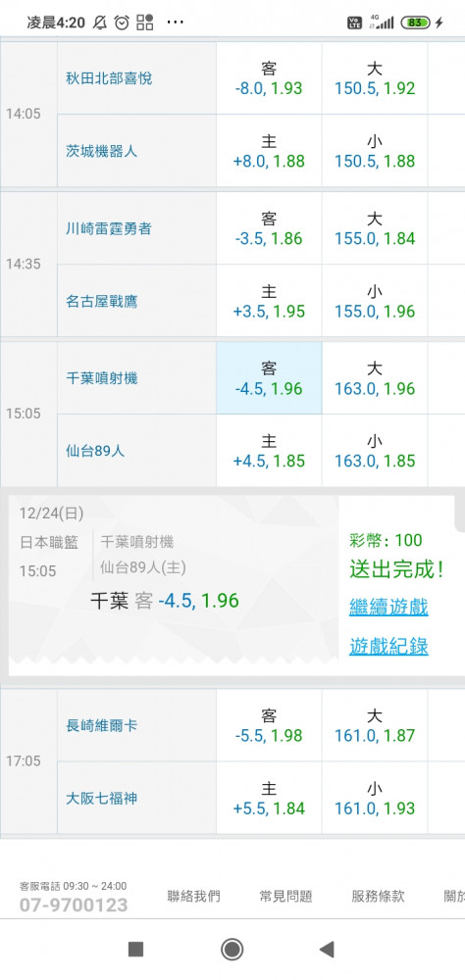Select 千葉噴射機 away -4.5 odds cell
Viewport: 465px width, 980px height.
tap(269, 377)
